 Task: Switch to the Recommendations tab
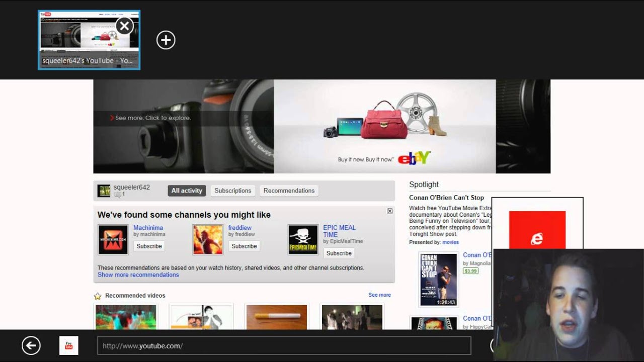289,191
